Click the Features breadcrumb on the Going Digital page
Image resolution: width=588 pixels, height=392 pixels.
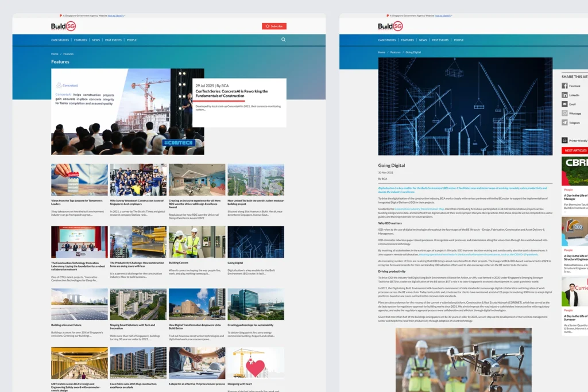click(x=396, y=52)
